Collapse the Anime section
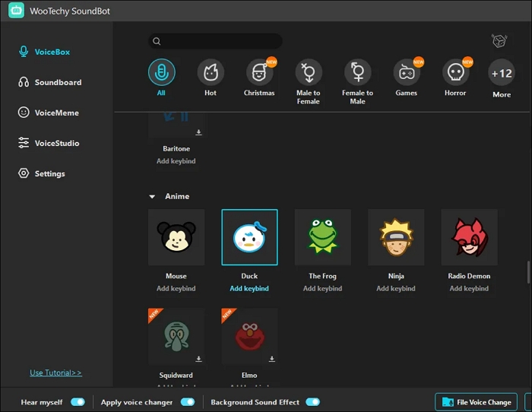 coord(152,197)
